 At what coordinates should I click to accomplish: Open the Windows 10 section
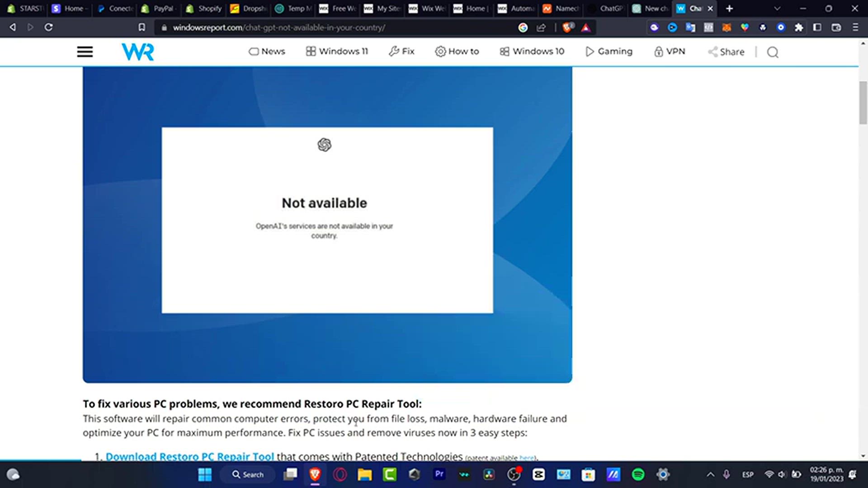tap(532, 52)
